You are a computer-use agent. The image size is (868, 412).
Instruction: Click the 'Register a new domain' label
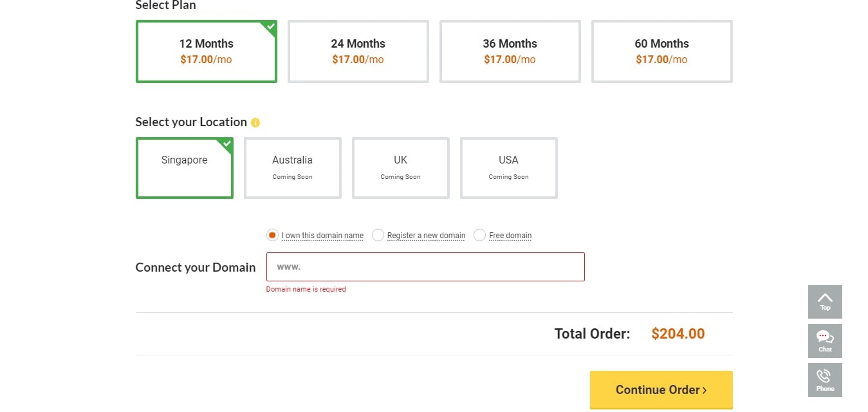tap(426, 236)
